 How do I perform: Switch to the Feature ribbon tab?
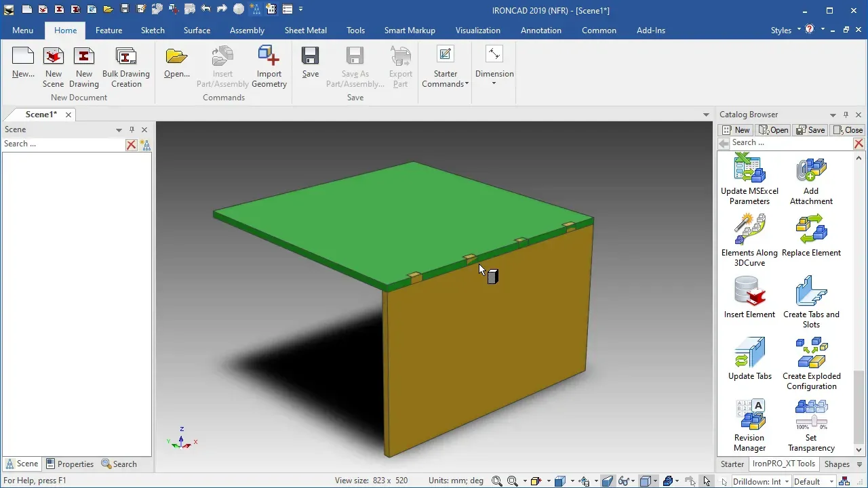click(x=108, y=30)
